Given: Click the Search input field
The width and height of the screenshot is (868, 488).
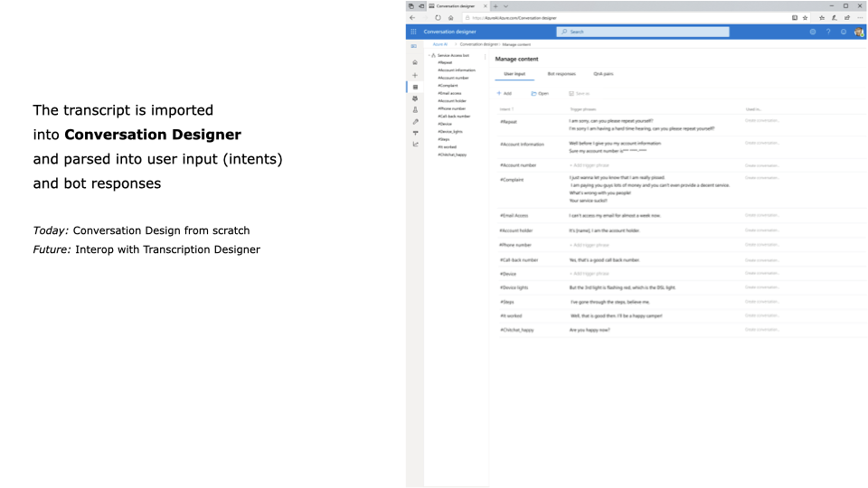Looking at the screenshot, I should click(x=643, y=32).
